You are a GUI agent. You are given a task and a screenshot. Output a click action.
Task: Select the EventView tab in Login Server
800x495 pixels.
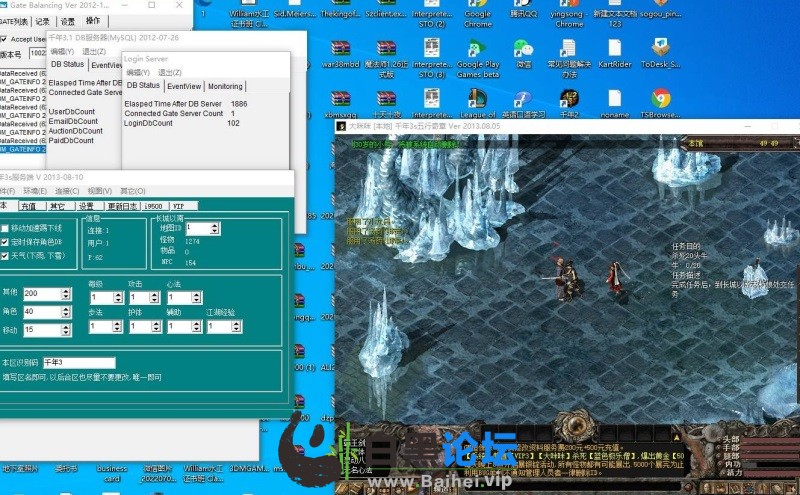(x=184, y=86)
